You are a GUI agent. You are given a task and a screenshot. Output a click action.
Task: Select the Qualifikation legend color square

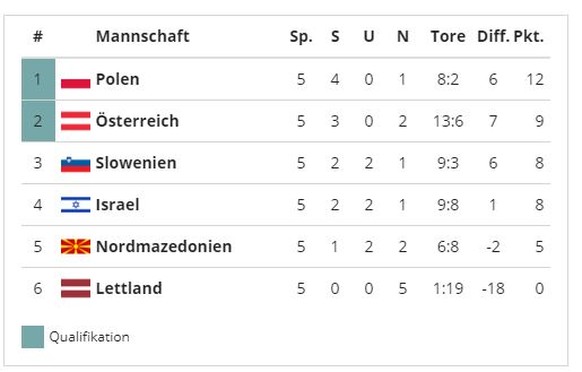tap(33, 337)
